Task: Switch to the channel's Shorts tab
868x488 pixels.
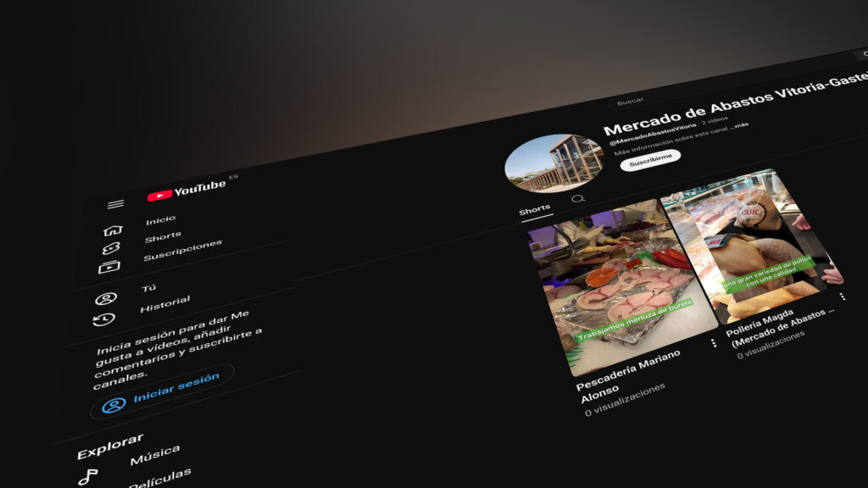Action: 535,208
